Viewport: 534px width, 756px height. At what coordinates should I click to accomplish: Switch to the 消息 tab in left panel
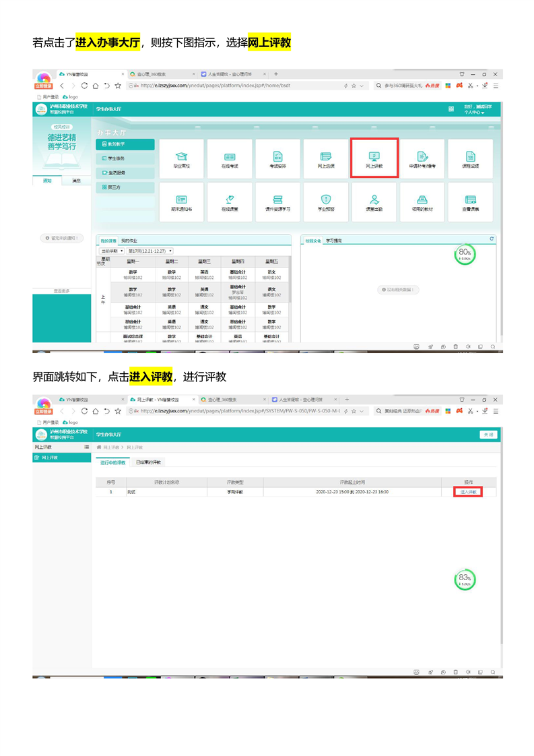tap(76, 181)
